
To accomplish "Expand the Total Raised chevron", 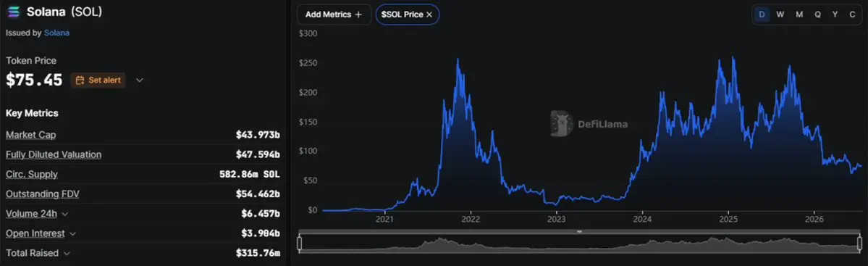I will 67,254.
